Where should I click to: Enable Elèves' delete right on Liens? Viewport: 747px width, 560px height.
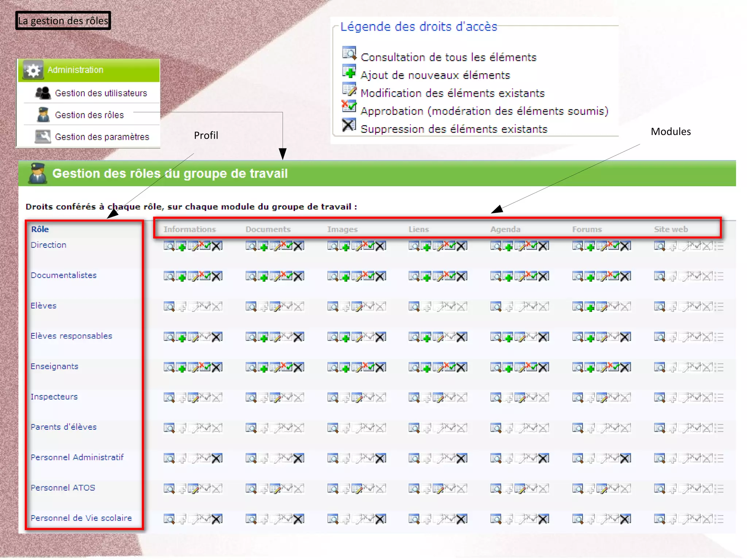pyautogui.click(x=462, y=307)
